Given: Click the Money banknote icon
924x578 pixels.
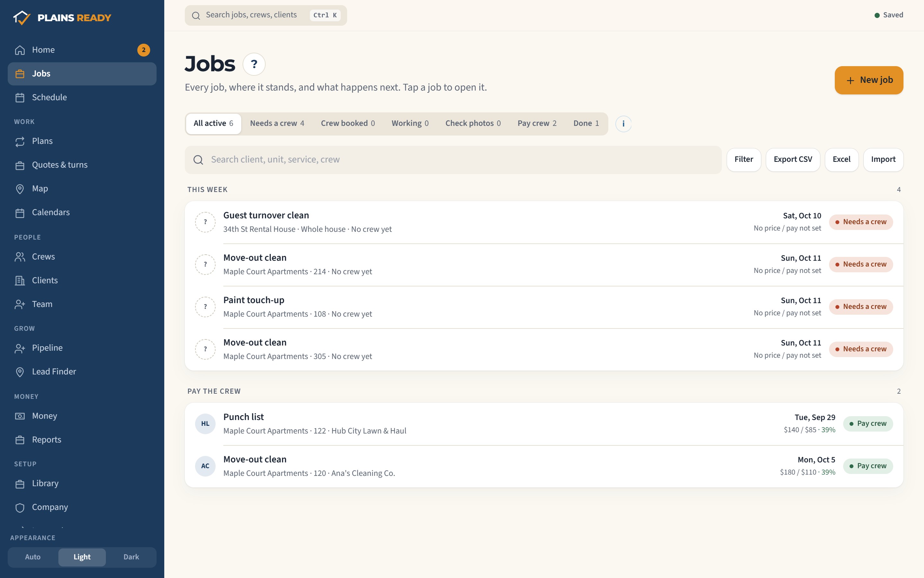Looking at the screenshot, I should (x=20, y=416).
